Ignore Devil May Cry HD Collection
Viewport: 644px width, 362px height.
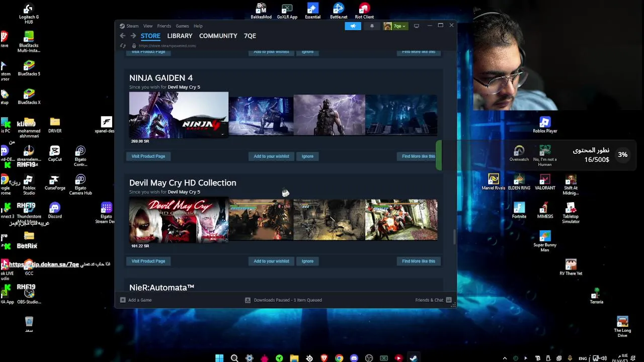[307, 261]
